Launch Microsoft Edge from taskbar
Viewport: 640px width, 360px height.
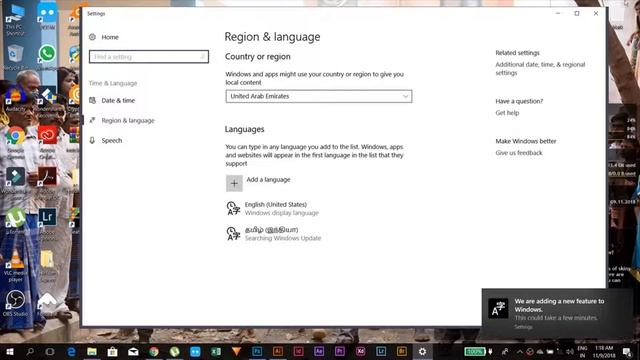point(71,351)
